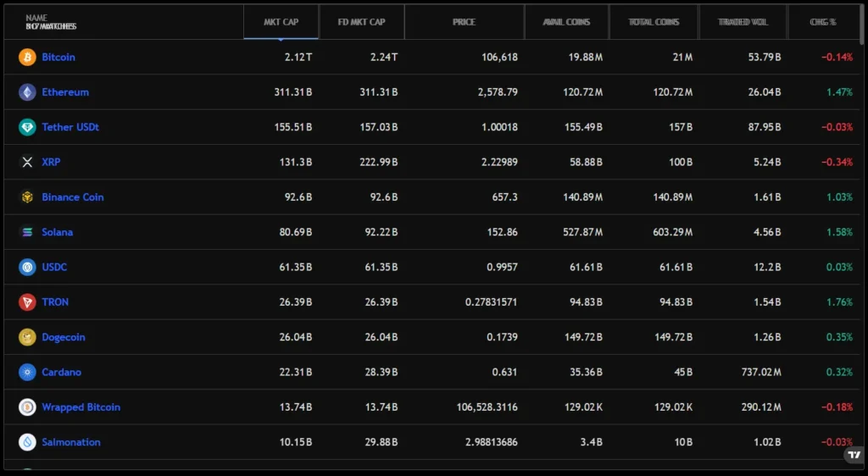Open the Wrapped Bitcoin link

click(x=81, y=407)
